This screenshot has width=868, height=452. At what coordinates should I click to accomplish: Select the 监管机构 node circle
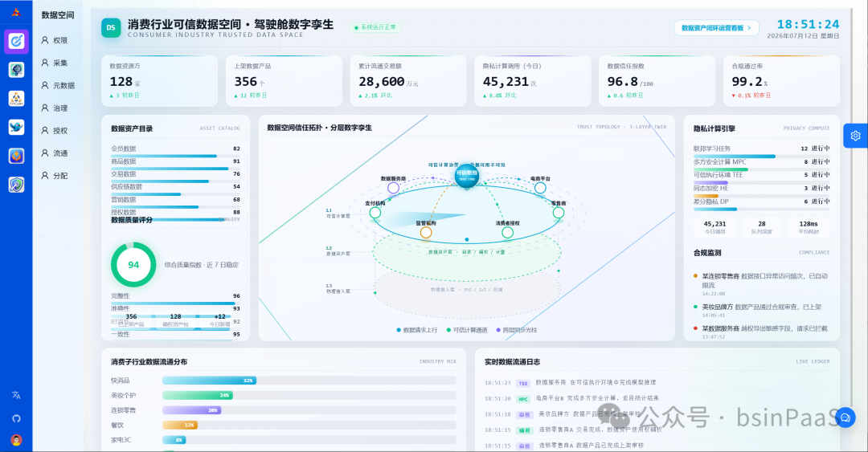pos(426,232)
